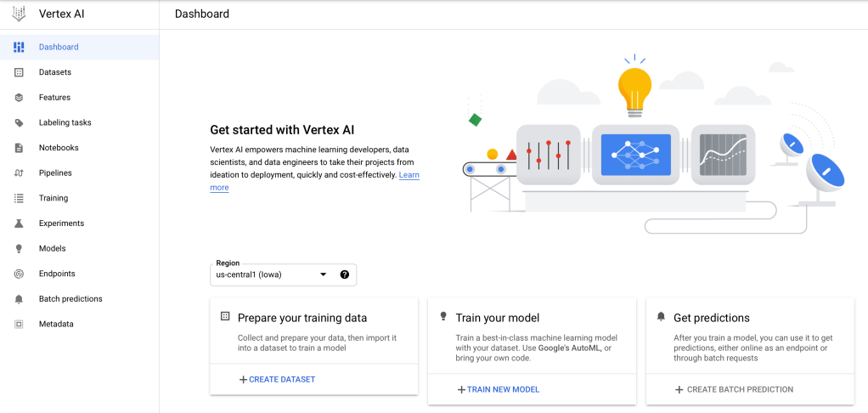868x413 pixels.
Task: Click the Endpoints sidebar icon
Action: point(19,274)
